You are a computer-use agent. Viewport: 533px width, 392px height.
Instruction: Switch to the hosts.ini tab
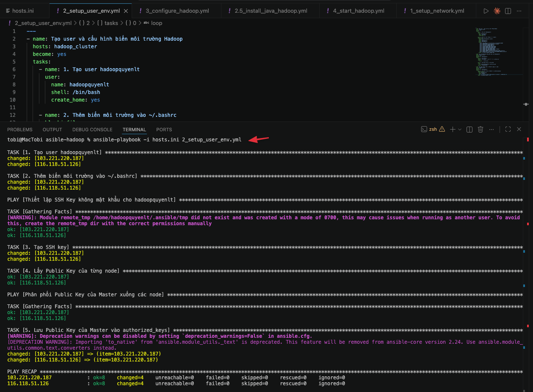(x=23, y=11)
